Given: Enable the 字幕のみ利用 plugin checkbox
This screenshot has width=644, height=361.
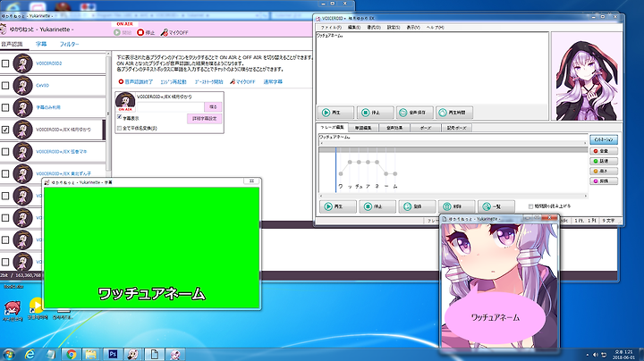Looking at the screenshot, I should coord(5,107).
